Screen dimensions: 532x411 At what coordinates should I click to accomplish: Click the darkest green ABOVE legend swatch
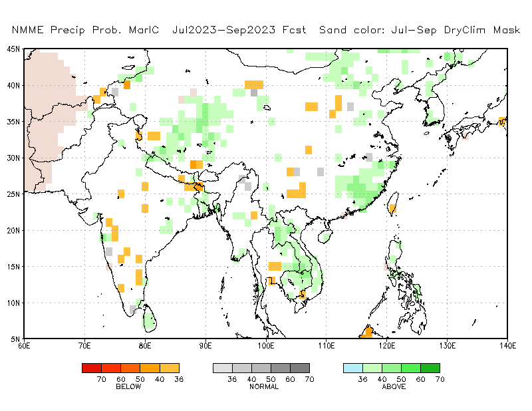click(x=430, y=368)
